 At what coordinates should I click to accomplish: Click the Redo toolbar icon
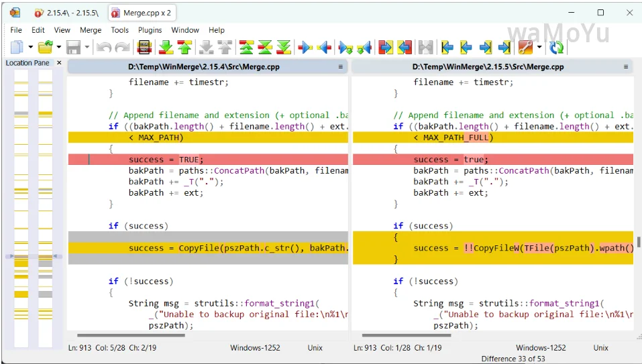point(122,48)
